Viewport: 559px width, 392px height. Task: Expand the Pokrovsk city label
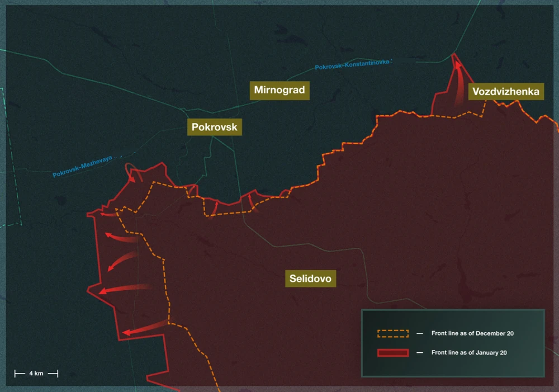[x=215, y=127]
